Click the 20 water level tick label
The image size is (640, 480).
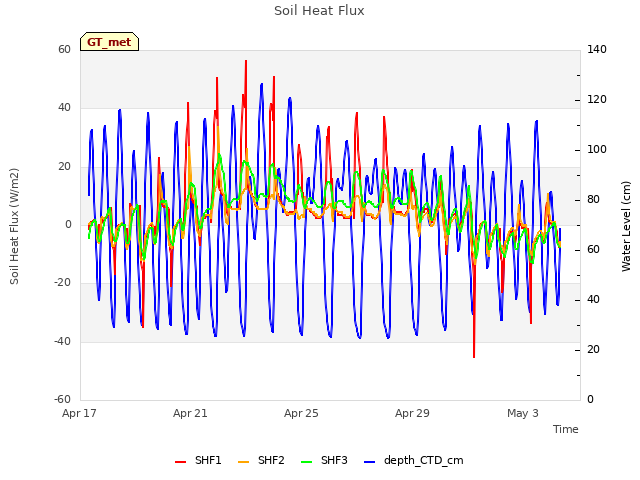click(593, 350)
